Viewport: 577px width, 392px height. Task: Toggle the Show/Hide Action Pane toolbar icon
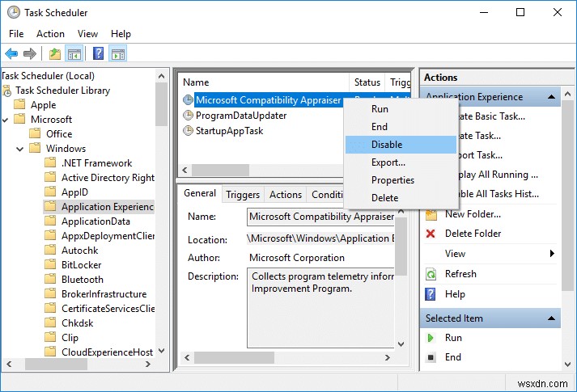tap(118, 54)
